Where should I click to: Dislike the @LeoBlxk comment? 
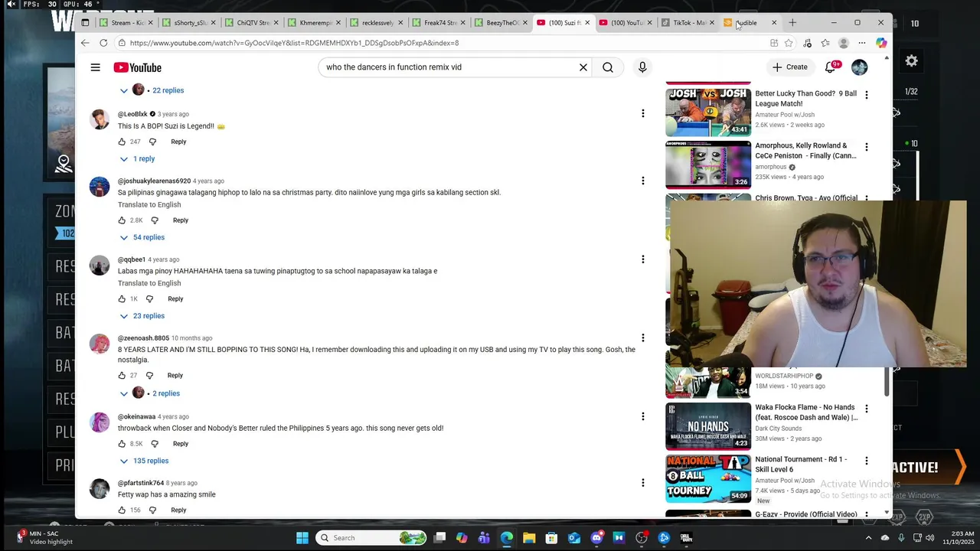pos(152,142)
